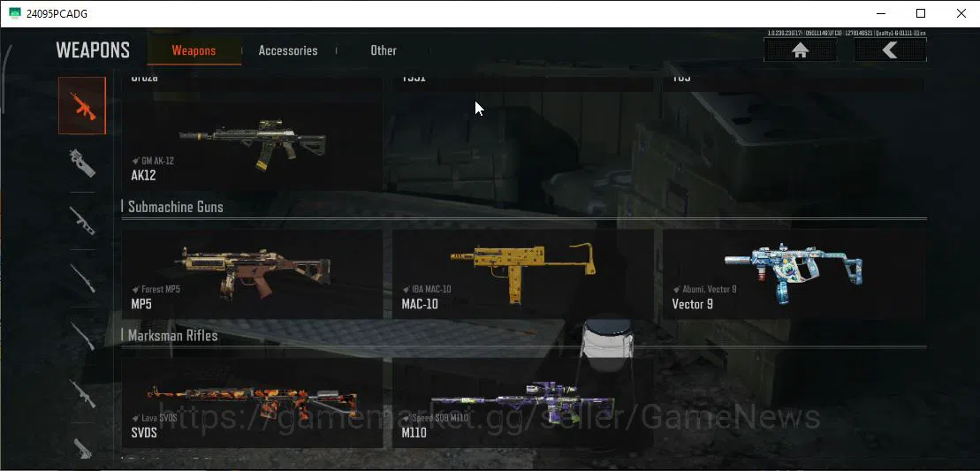Image resolution: width=980 pixels, height=471 pixels.
Task: Click the 24095PCADG window title
Action: click(x=57, y=13)
